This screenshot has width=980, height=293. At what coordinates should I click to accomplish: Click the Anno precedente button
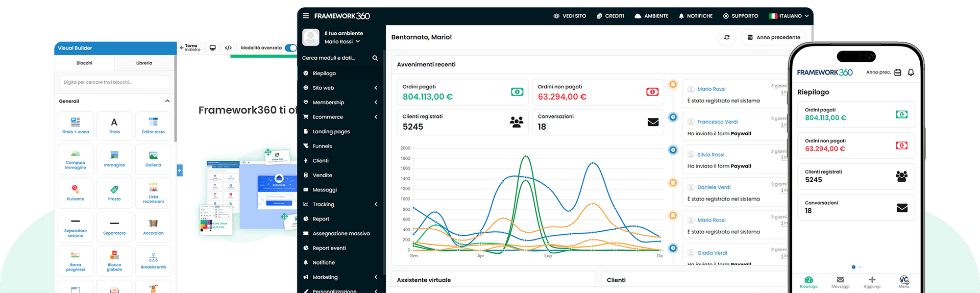click(x=773, y=37)
